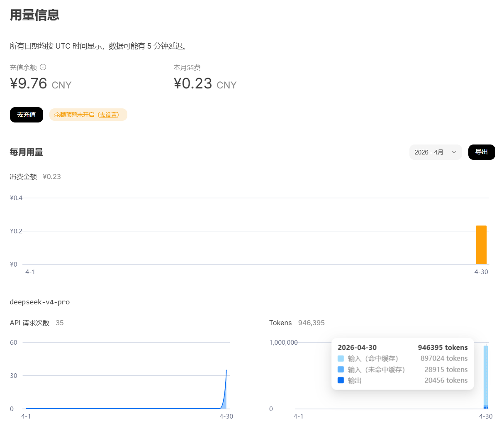This screenshot has width=504, height=431.
Task: Click the peak of API request curve
Action: point(226,370)
